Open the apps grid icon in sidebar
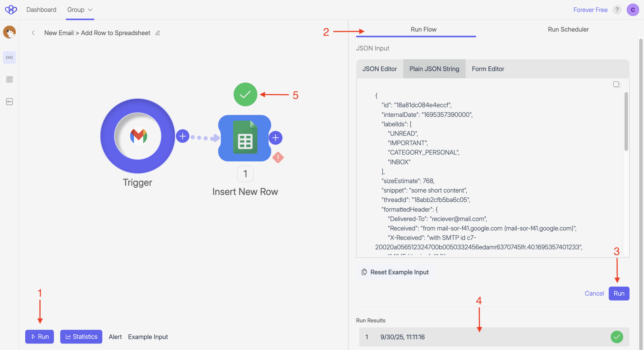The height and width of the screenshot is (350, 644). (9, 80)
